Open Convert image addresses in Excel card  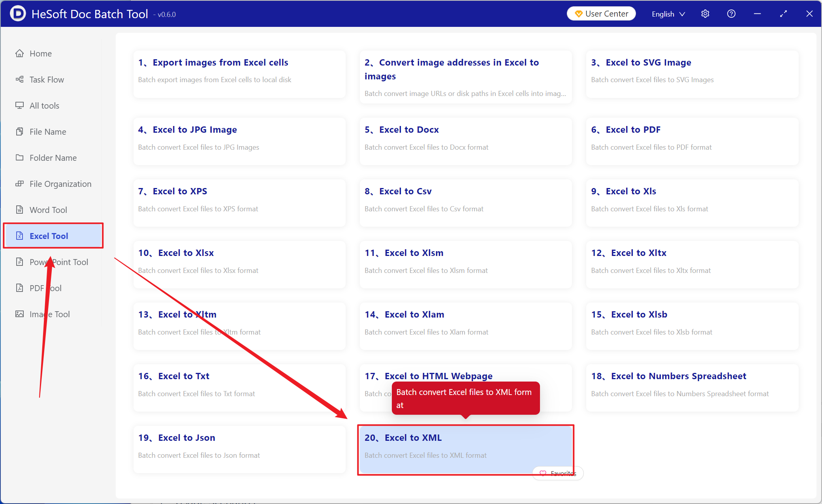click(466, 77)
